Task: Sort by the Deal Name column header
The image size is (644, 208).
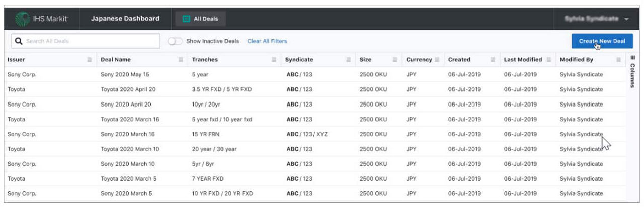Action: point(116,60)
